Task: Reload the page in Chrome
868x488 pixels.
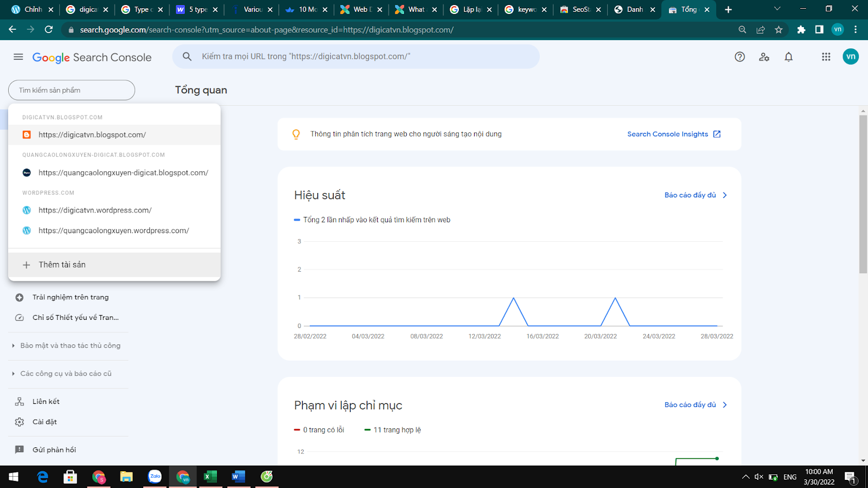Action: click(x=49, y=29)
